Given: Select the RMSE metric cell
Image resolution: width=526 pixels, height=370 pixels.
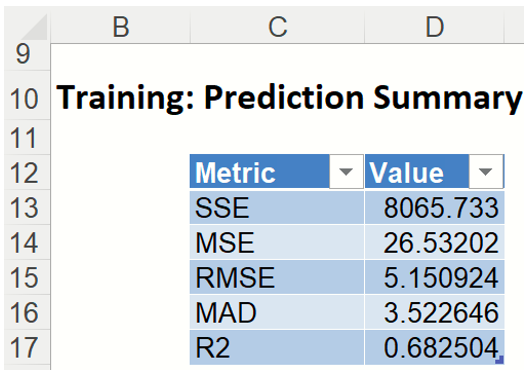Looking at the screenshot, I should pos(277,277).
